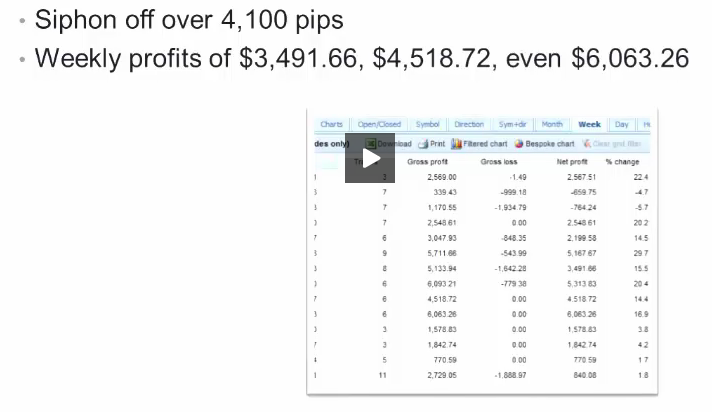Viewport: 712px width, 412px height.
Task: Open the Month tab
Action: 552,125
